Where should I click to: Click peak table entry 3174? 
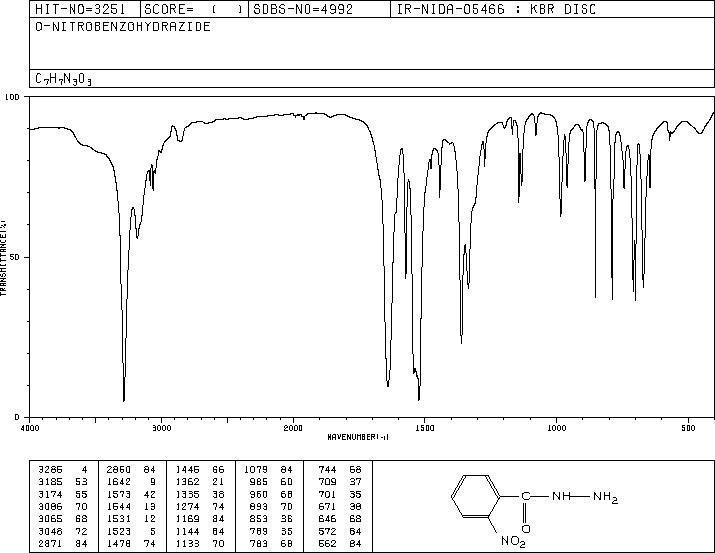coord(51,494)
